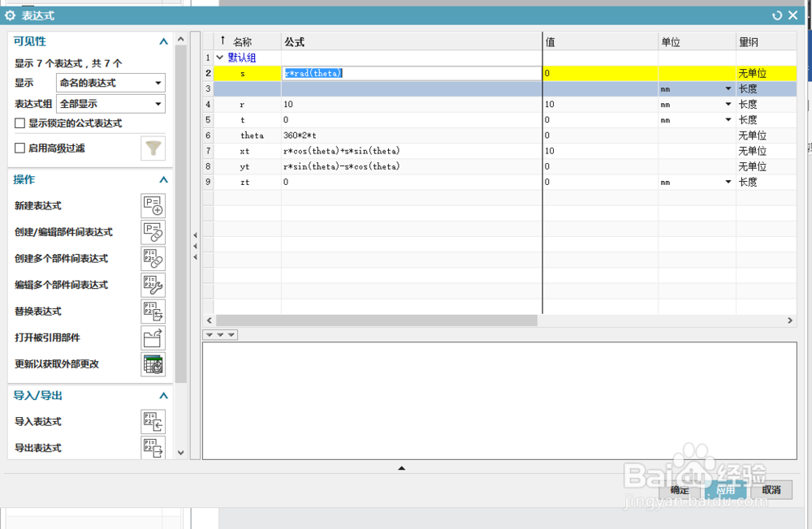Click the update for external changes icon

click(153, 363)
